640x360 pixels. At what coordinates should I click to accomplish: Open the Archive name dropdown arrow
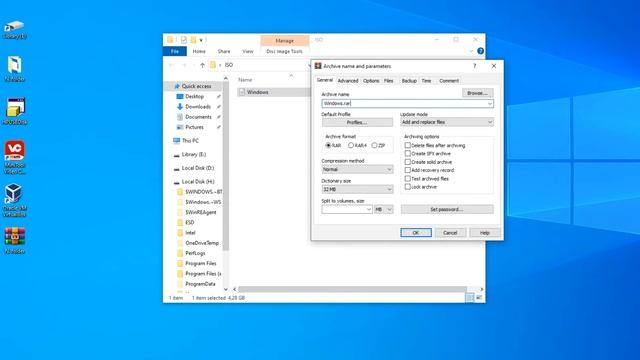click(x=490, y=104)
